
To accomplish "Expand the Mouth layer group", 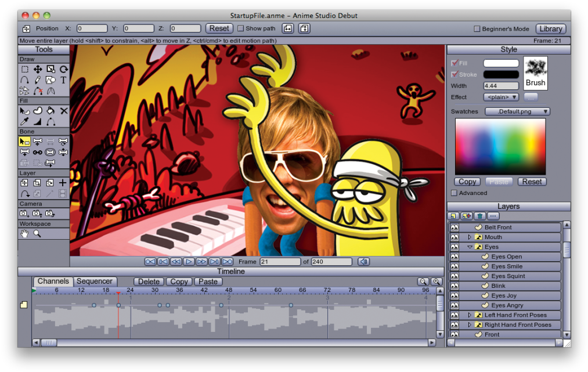I will 470,237.
